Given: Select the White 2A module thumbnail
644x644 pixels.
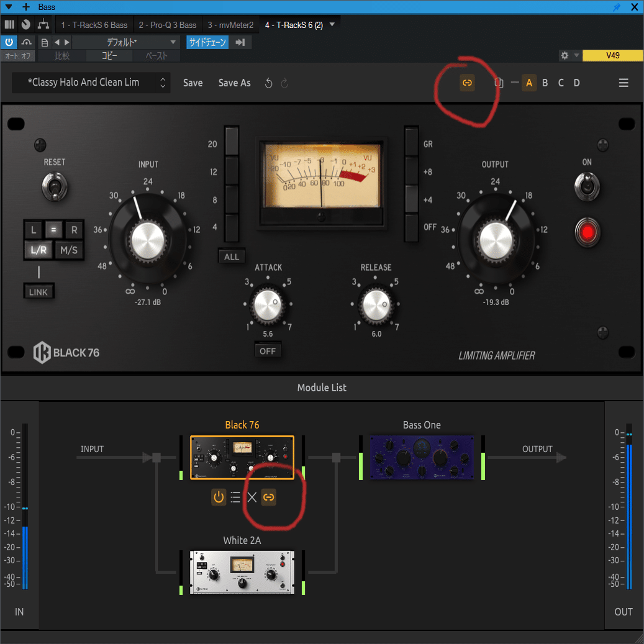Looking at the screenshot, I should (x=242, y=571).
